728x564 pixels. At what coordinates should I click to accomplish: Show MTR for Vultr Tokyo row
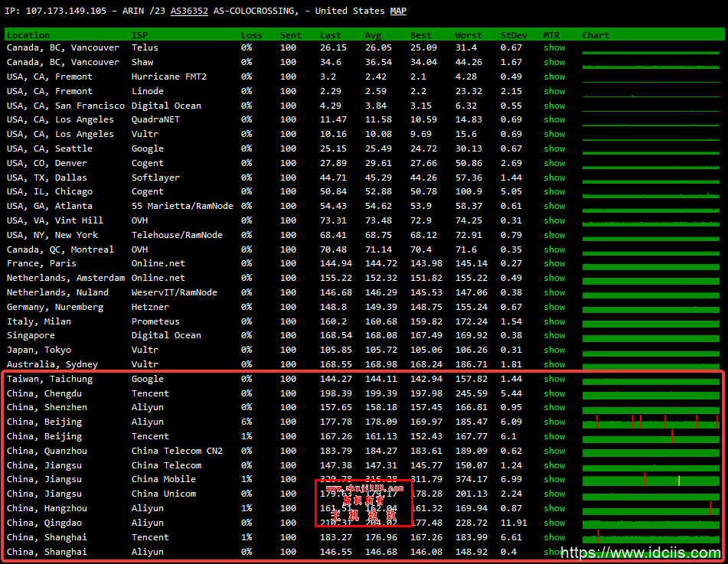pyautogui.click(x=554, y=350)
